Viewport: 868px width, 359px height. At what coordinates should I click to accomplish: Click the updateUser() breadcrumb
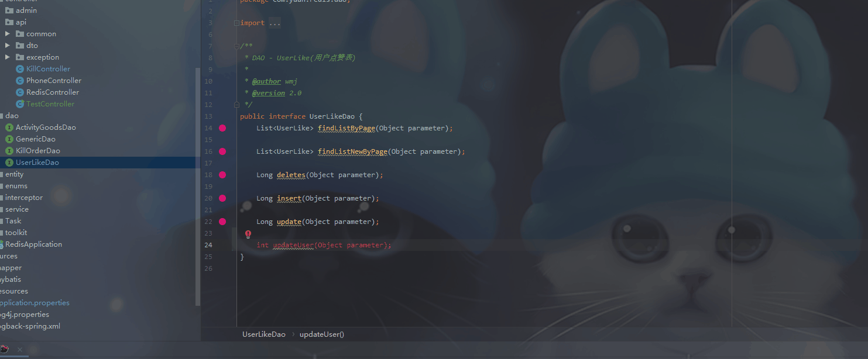[x=322, y=334]
